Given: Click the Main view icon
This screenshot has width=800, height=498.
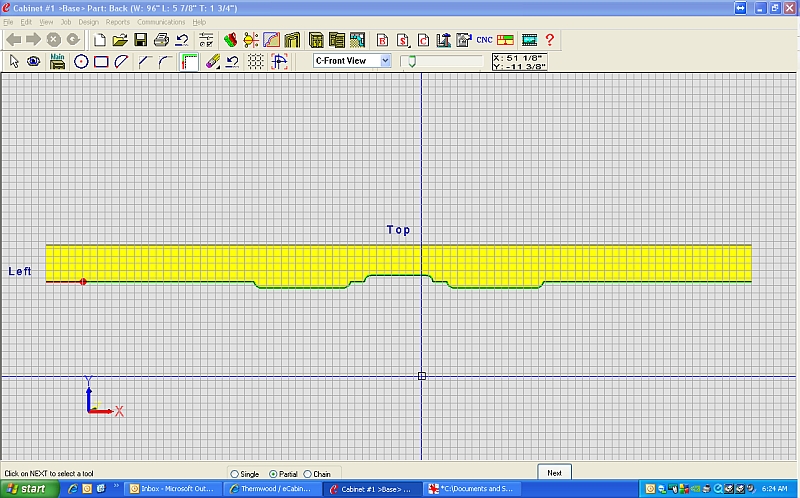Looking at the screenshot, I should [58, 60].
